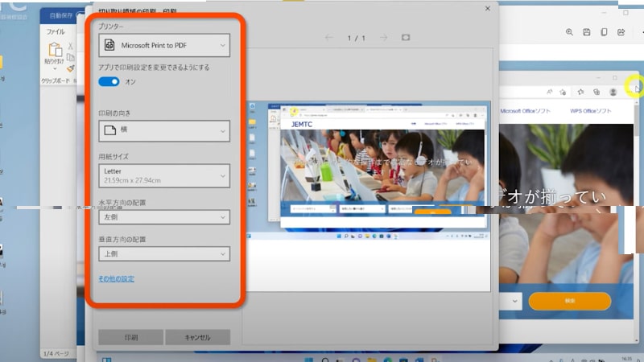Click the read aloud icon in Edge
The height and width of the screenshot is (362, 644).
click(x=549, y=92)
